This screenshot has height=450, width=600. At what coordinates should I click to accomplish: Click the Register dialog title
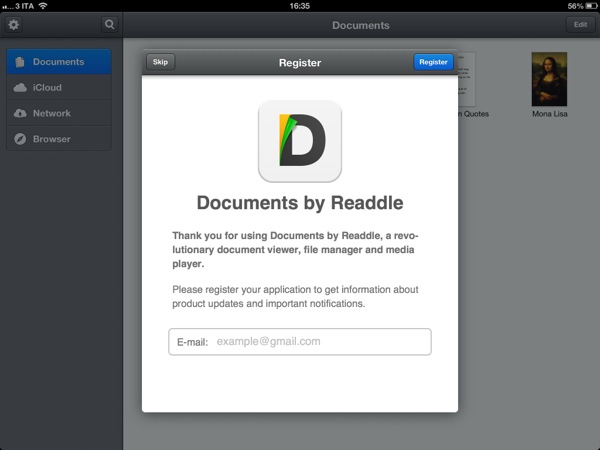(300, 63)
